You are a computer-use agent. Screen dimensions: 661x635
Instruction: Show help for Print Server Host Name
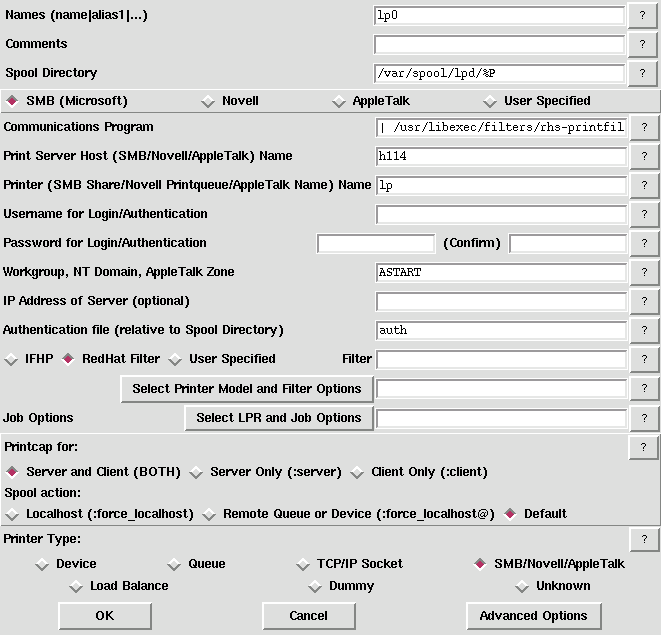644,157
